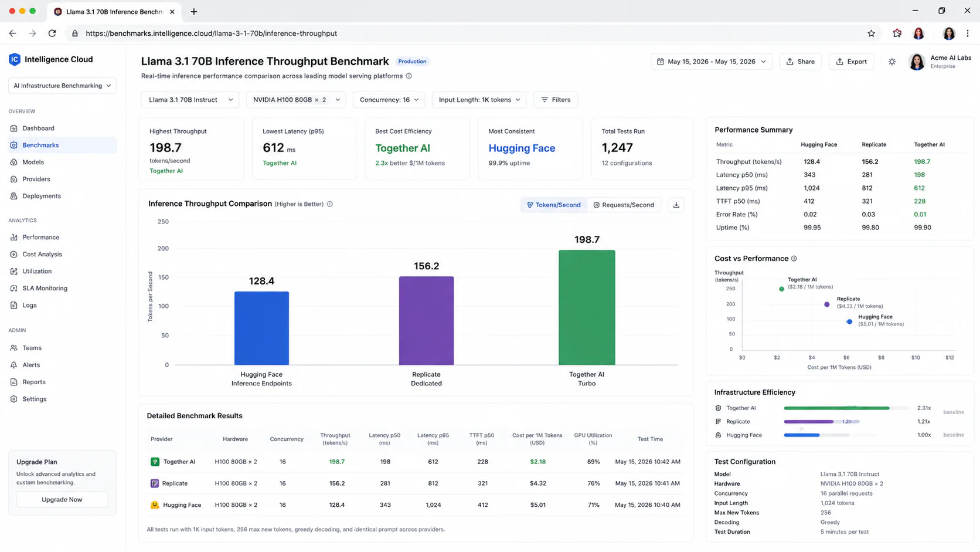This screenshot has height=552, width=980.
Task: Switch chart to Tokens/Second
Action: tap(553, 205)
